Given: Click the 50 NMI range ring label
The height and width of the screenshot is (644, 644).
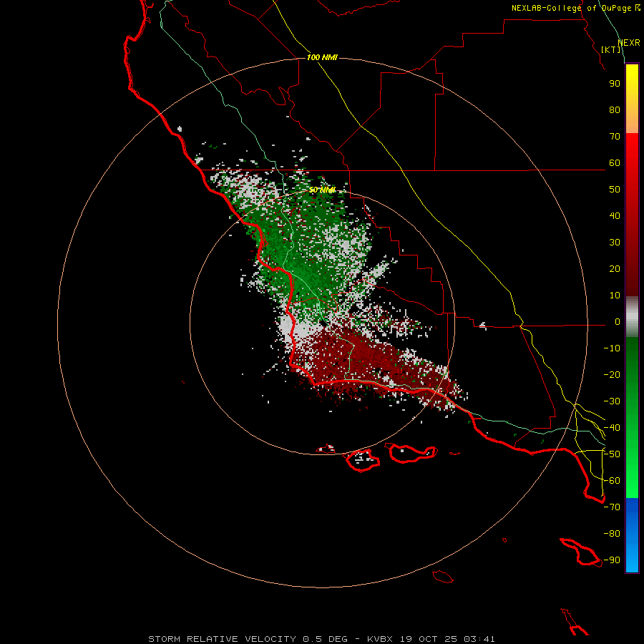Looking at the screenshot, I should click(322, 190).
